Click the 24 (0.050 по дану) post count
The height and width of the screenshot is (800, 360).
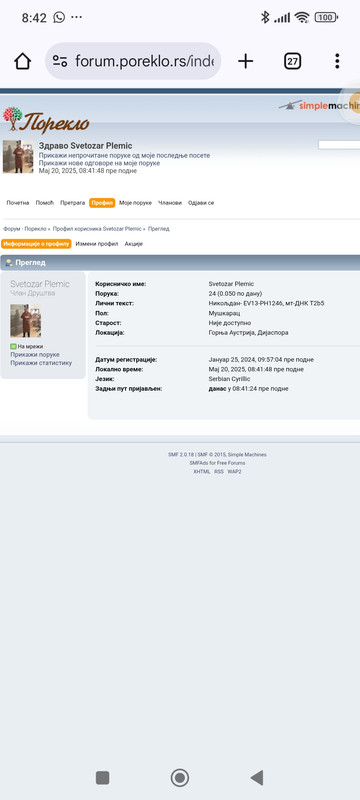(x=235, y=294)
